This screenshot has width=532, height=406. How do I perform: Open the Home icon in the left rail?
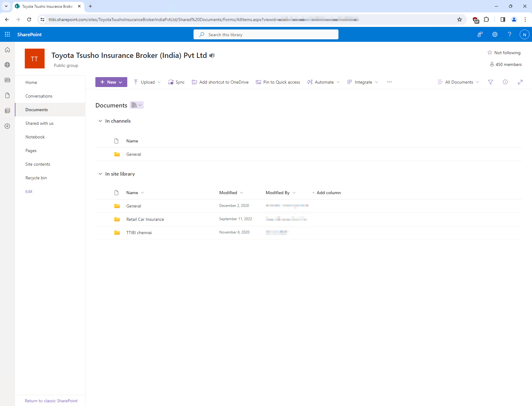pos(7,50)
